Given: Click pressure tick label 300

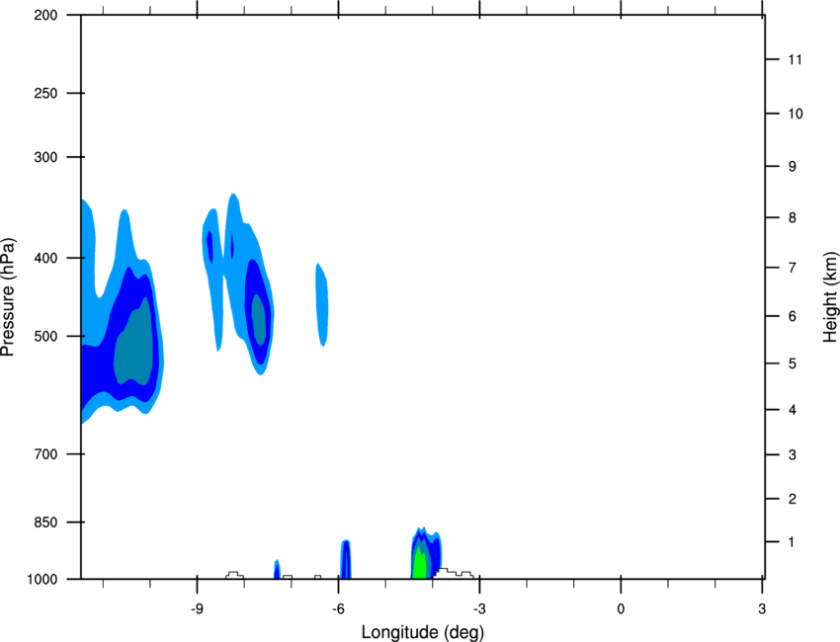Looking at the screenshot, I should [x=45, y=157].
